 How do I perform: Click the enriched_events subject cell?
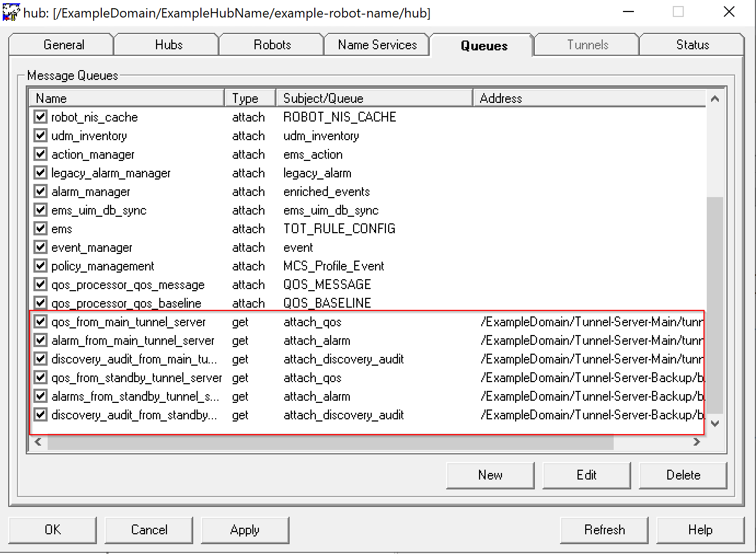click(x=327, y=192)
